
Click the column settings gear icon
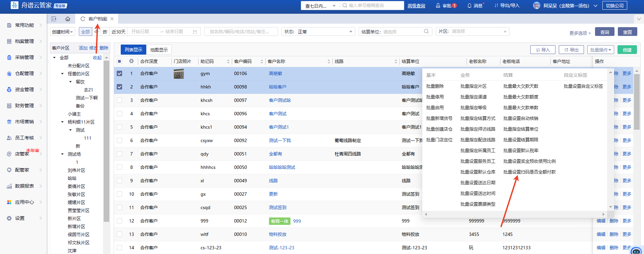pos(131,61)
